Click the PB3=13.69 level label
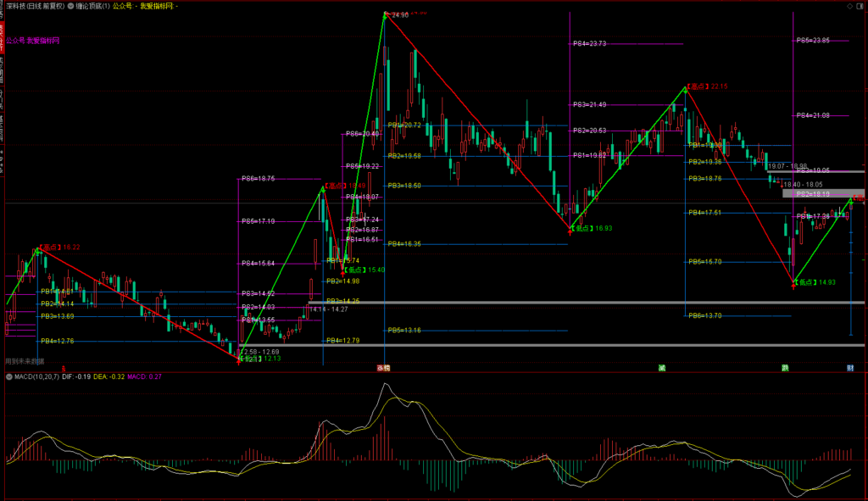 [x=57, y=317]
